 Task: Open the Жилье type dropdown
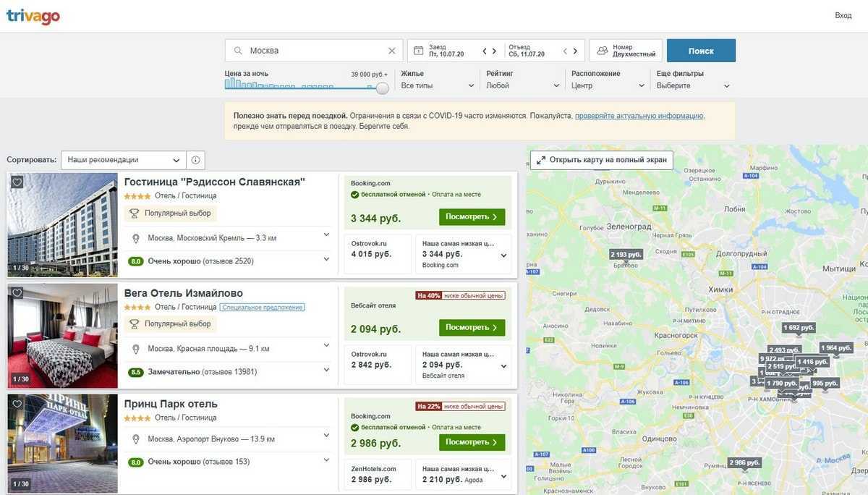tap(438, 85)
